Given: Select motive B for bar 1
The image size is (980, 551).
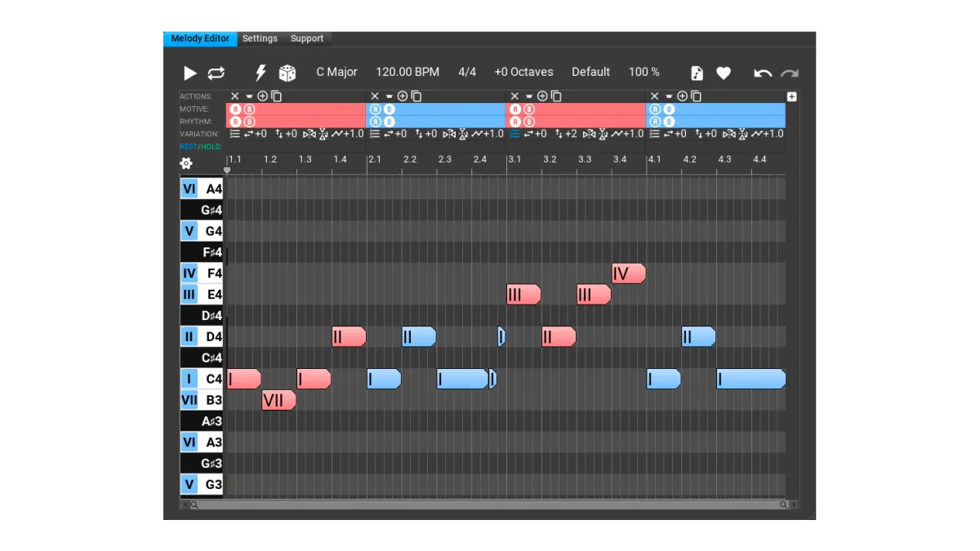Looking at the screenshot, I should click(x=249, y=109).
